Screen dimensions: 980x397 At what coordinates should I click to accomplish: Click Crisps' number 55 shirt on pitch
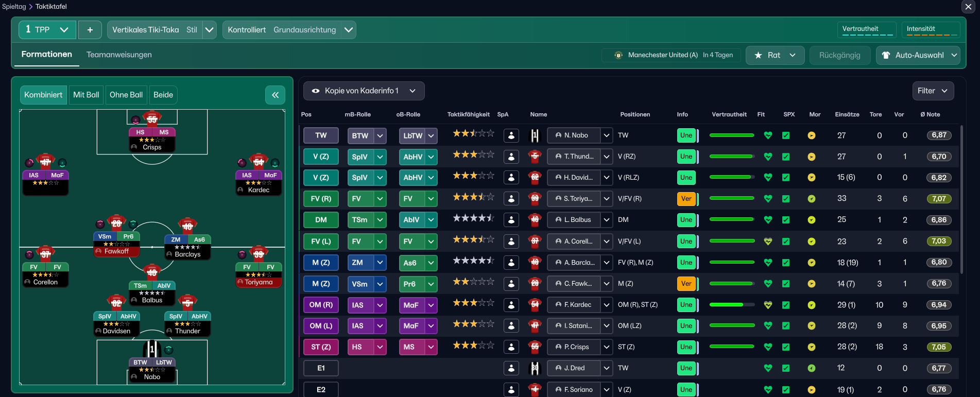(x=152, y=118)
